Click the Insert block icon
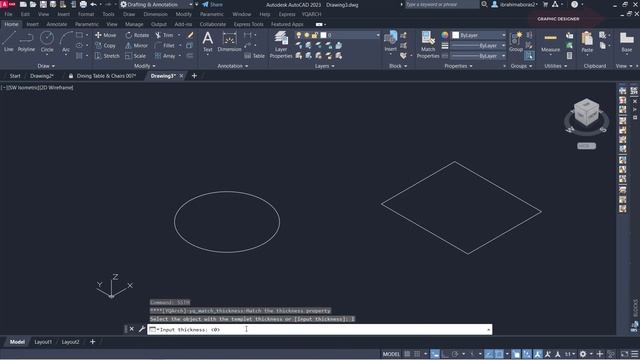 point(390,41)
